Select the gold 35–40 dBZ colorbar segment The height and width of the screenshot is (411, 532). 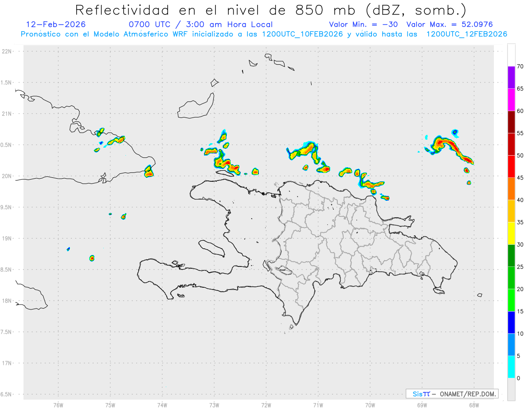tap(511, 211)
